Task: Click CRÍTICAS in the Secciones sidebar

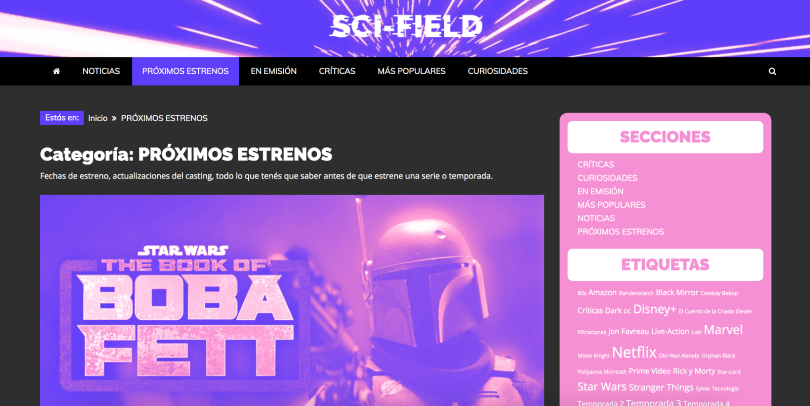Action: (596, 164)
